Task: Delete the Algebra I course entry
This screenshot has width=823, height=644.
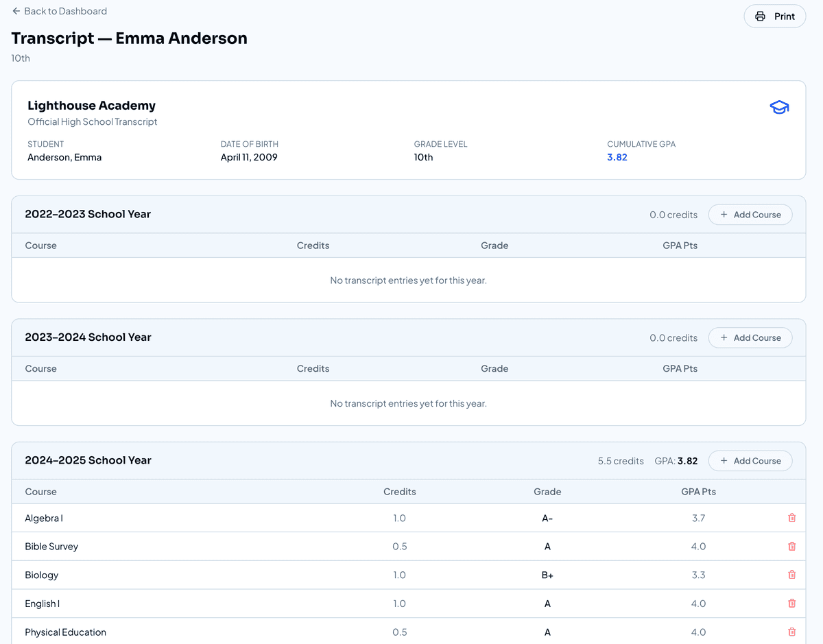Action: (791, 518)
